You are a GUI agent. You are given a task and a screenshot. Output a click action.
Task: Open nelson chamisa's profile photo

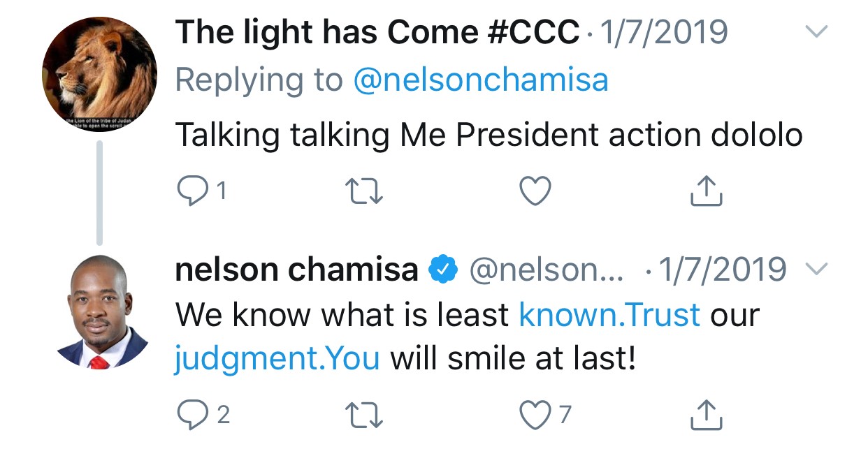coord(99,311)
